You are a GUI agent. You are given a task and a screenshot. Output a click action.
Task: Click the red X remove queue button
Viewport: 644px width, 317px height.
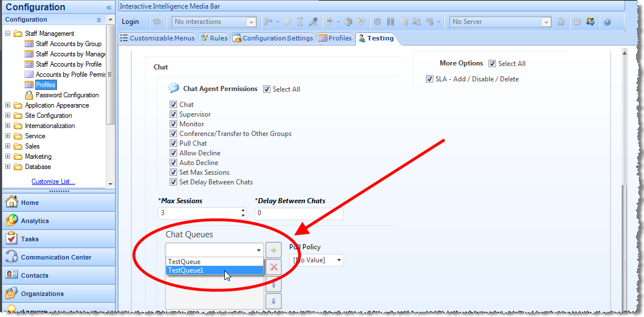[274, 267]
